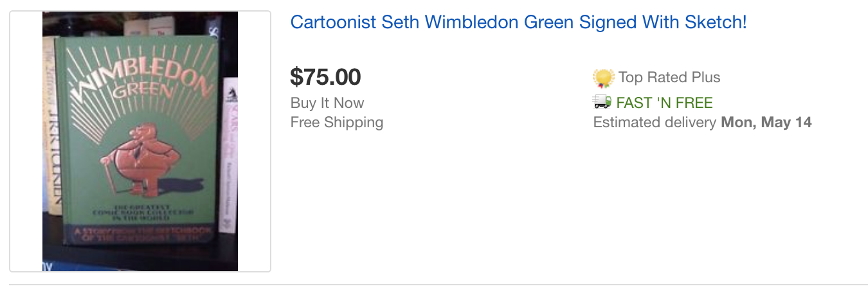Click the FAST 'N FREE delivery truck icon
Image resolution: width=868 pixels, height=293 pixels.
[x=602, y=102]
